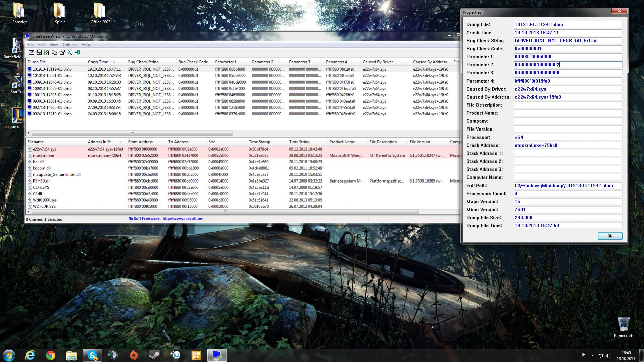Open the Windows Start menu

[9, 355]
